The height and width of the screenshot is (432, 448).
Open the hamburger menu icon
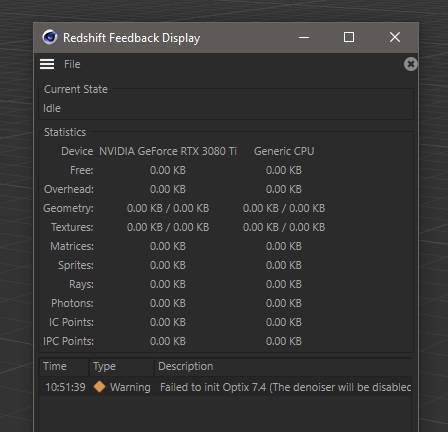coord(47,64)
